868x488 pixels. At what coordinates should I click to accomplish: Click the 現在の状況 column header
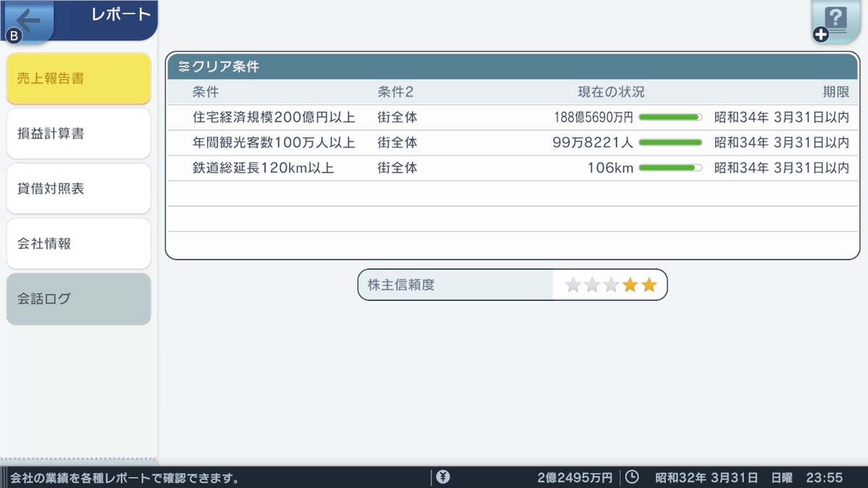tap(611, 92)
